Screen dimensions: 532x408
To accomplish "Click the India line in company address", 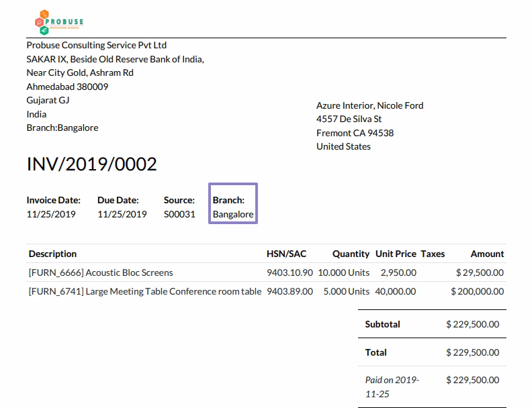I will click(x=36, y=114).
